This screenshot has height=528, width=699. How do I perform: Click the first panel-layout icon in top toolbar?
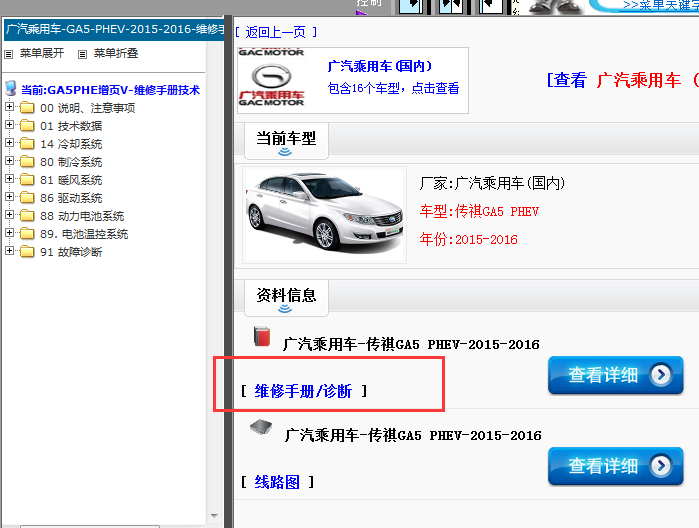411,6
